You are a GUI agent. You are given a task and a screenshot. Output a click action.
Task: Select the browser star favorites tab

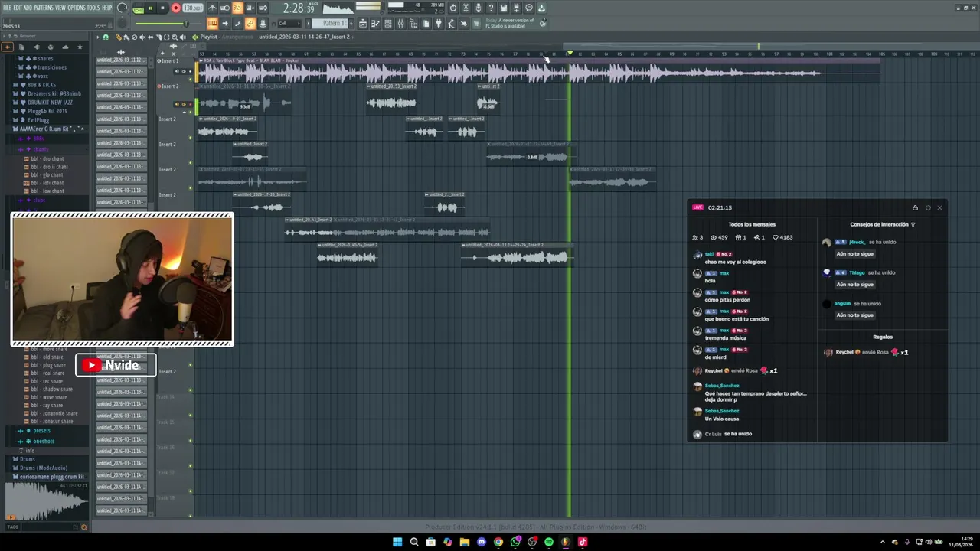tap(80, 47)
